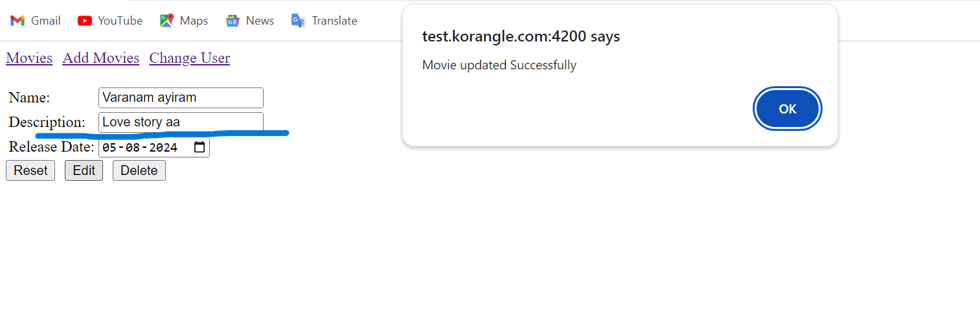Open the calendar picker in Release Date
This screenshot has width=980, height=324.
tap(200, 147)
